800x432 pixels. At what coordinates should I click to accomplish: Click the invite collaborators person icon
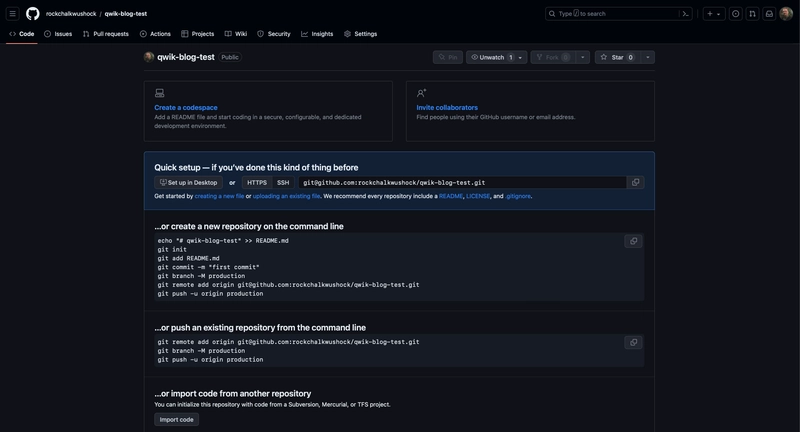pyautogui.click(x=421, y=93)
